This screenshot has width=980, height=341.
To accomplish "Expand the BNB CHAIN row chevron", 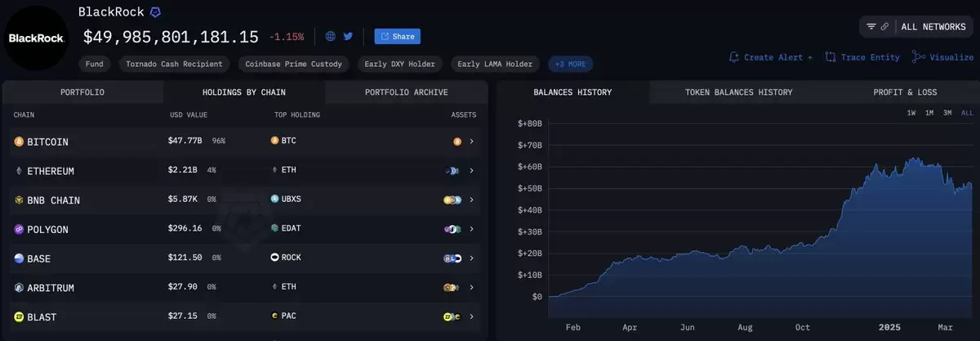I will (x=472, y=200).
